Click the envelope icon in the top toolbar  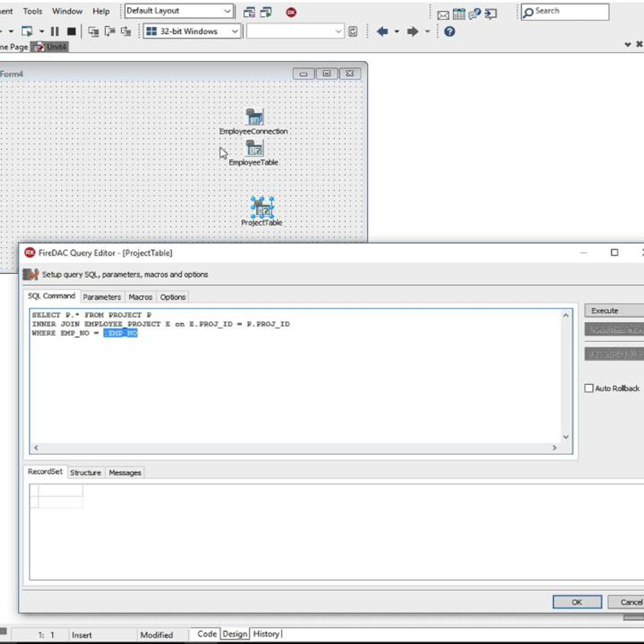point(443,15)
